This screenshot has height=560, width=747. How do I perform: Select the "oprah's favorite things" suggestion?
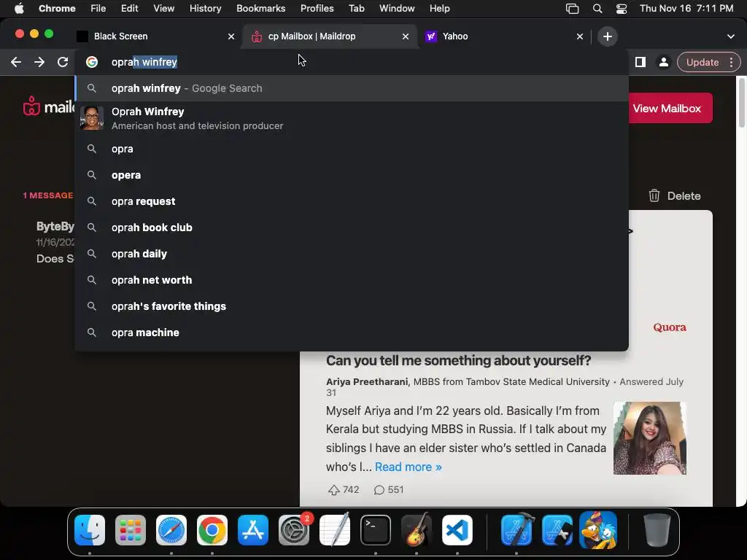pyautogui.click(x=352, y=306)
